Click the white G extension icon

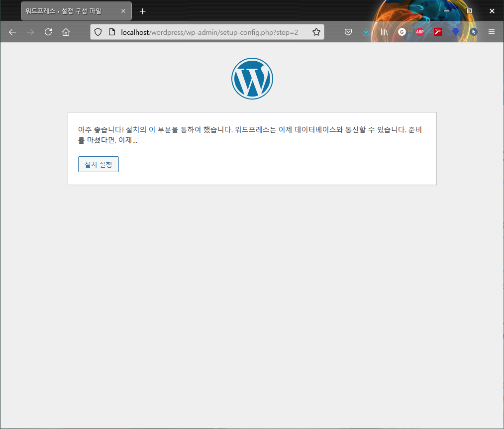click(x=402, y=32)
